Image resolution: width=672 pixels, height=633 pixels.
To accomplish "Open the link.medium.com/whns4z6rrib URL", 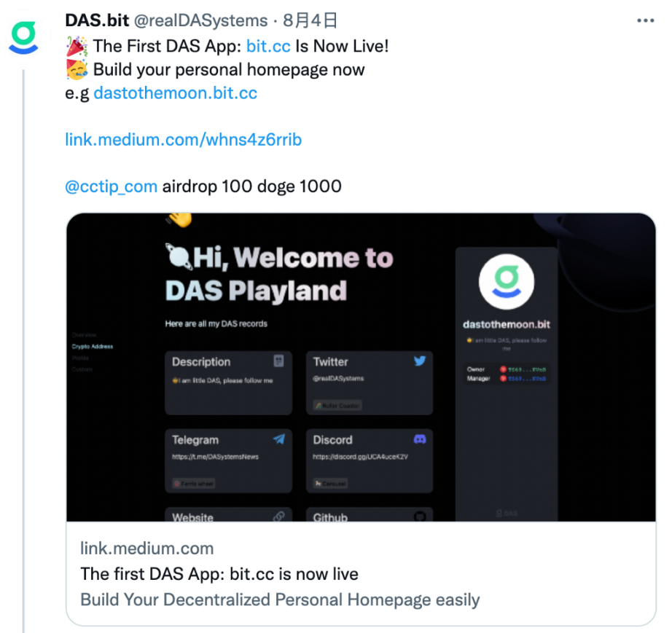I will 183,140.
